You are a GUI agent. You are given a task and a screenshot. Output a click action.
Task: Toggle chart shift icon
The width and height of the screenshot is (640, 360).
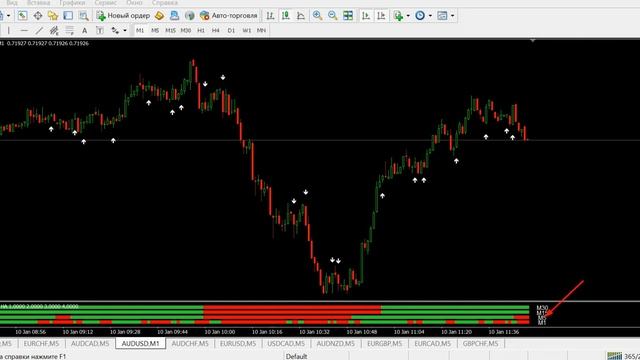pyautogui.click(x=381, y=16)
